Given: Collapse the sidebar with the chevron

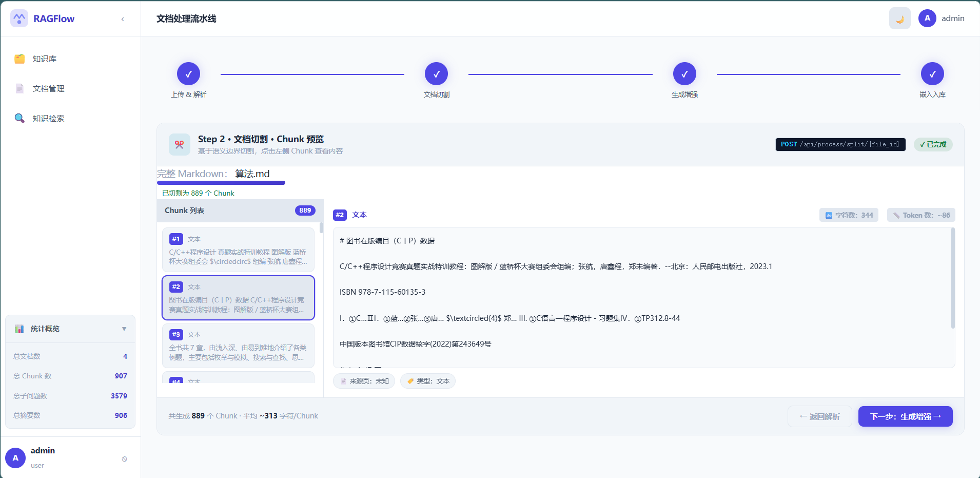Looking at the screenshot, I should [123, 19].
